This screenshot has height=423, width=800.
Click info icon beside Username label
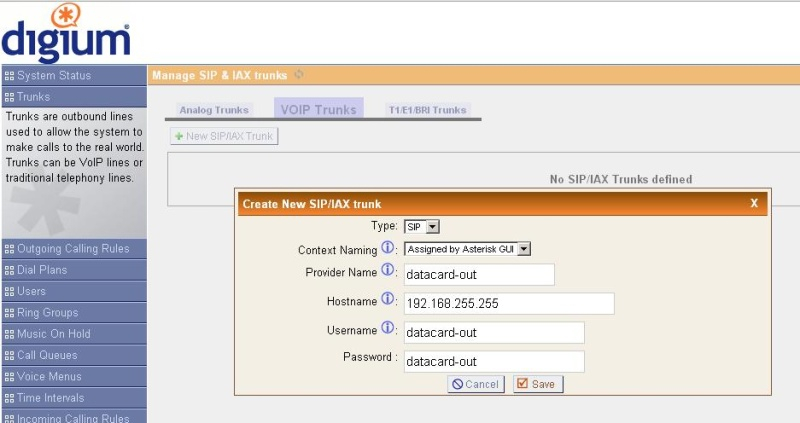(x=388, y=330)
